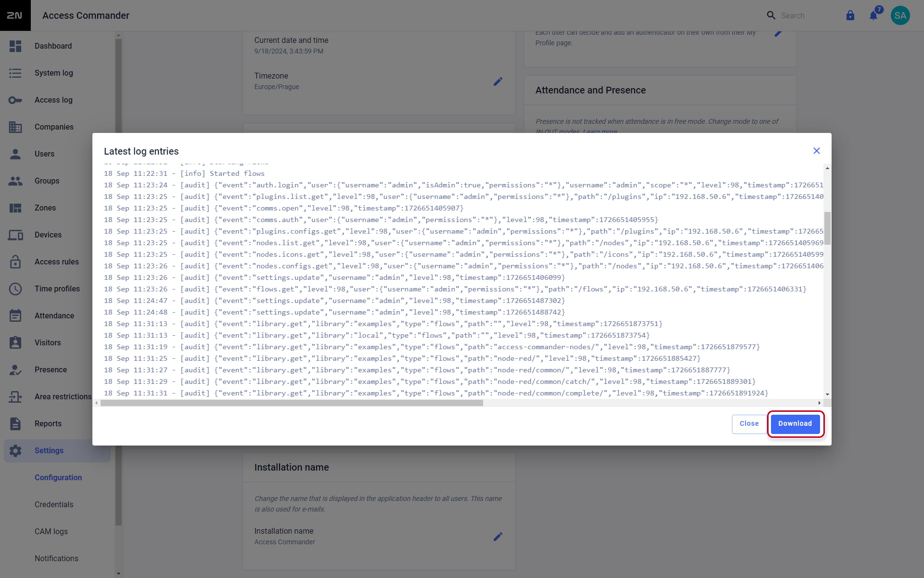Open Dashboard icon in sidebar

click(x=15, y=46)
